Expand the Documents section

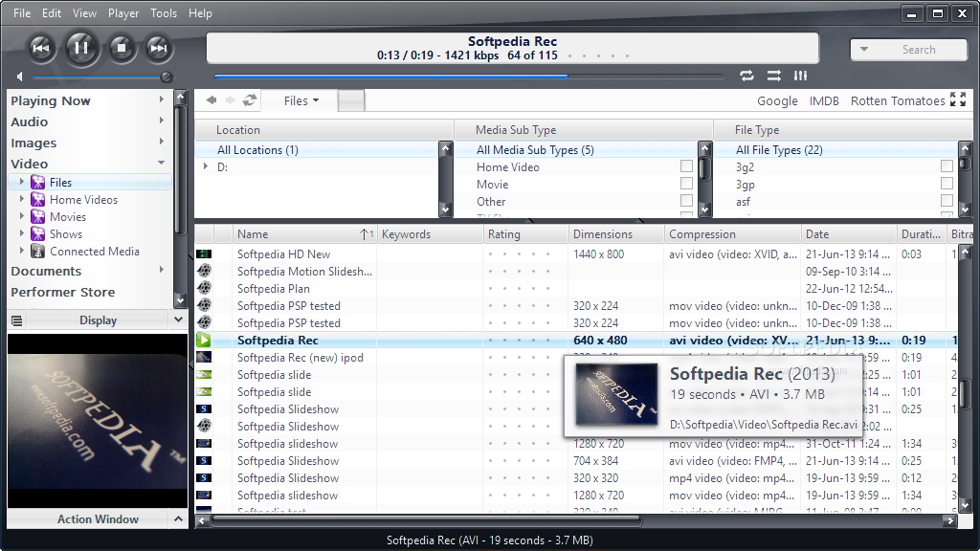pos(161,271)
